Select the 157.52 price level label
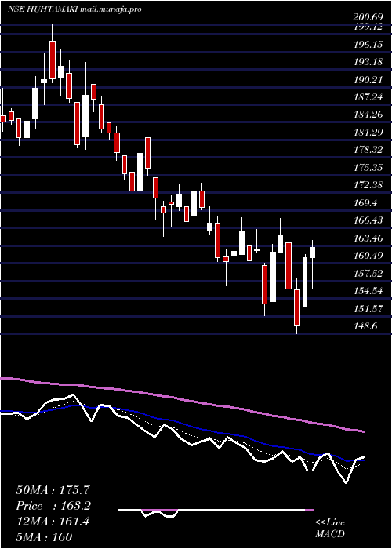392x549 pixels. tap(368, 274)
